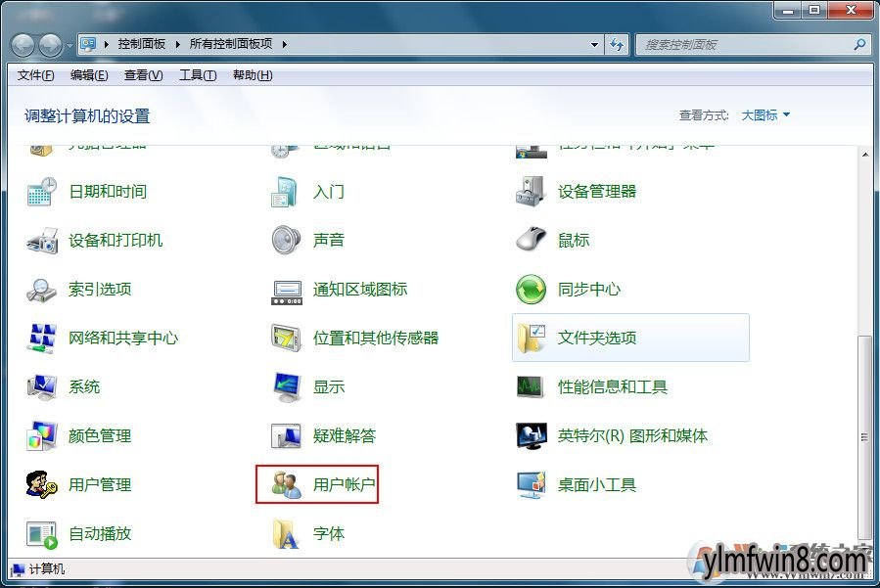Open 颜色管理 icon
Screen dimensions: 880x588
(x=41, y=435)
